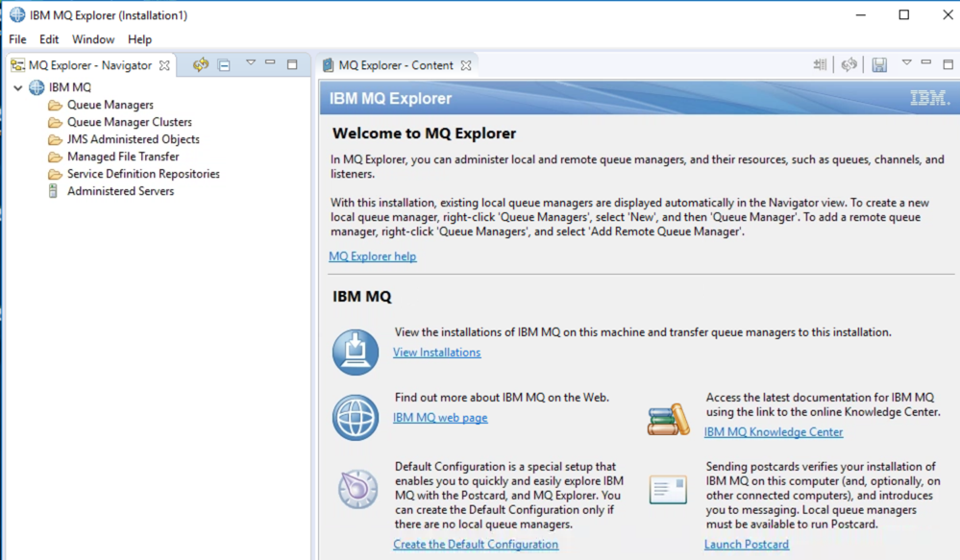Close the MQ Explorer - Content tab

pyautogui.click(x=466, y=65)
